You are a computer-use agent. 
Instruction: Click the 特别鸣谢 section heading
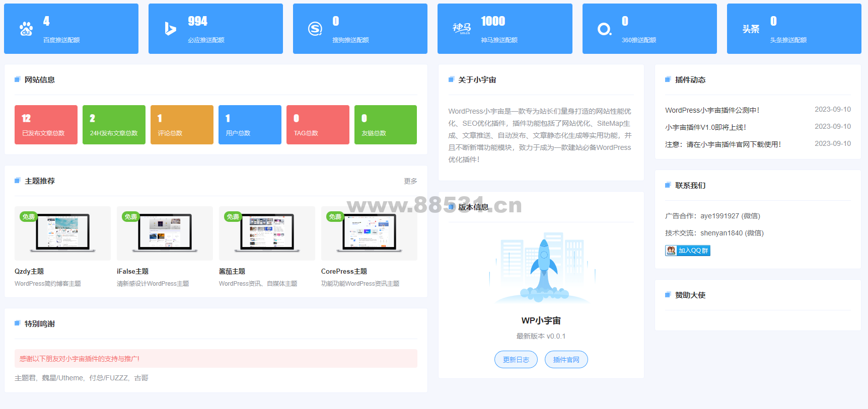[40, 323]
